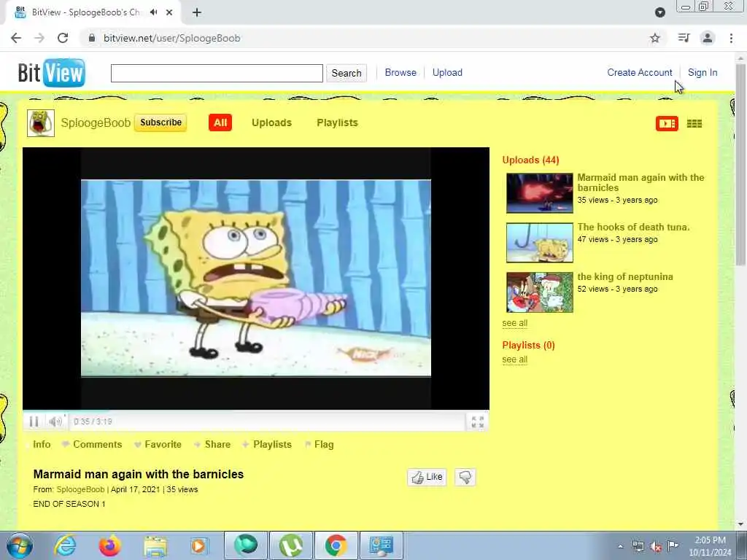Select the Uploads channel tab

click(x=271, y=122)
